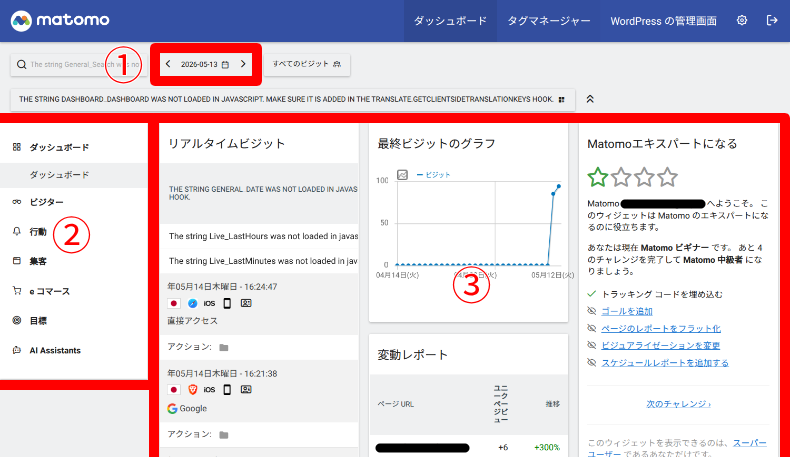Click Brave browser icon on 16:21:38 visit
This screenshot has height=457, width=790.
pos(192,389)
